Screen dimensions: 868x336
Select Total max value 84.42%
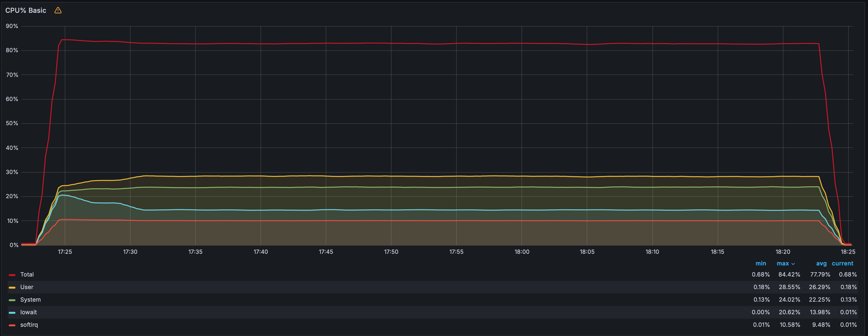point(789,275)
